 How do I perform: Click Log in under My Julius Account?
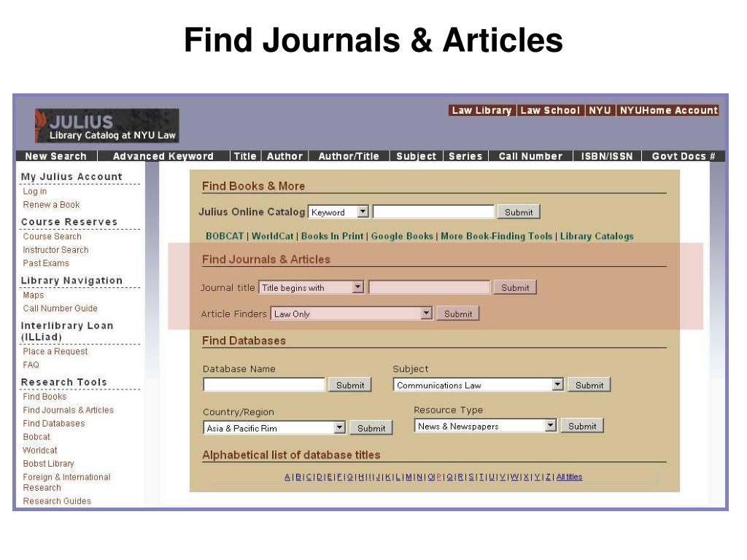[x=35, y=192]
